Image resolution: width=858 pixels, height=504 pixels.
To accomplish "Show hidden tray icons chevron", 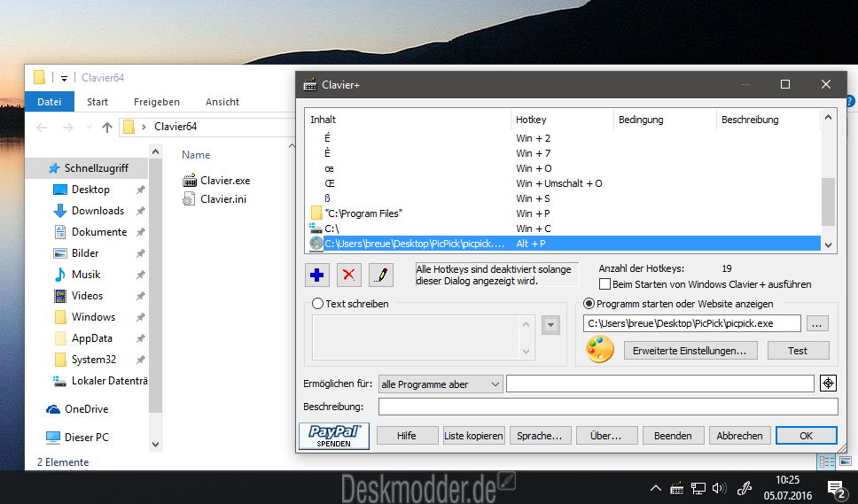I will point(656,488).
